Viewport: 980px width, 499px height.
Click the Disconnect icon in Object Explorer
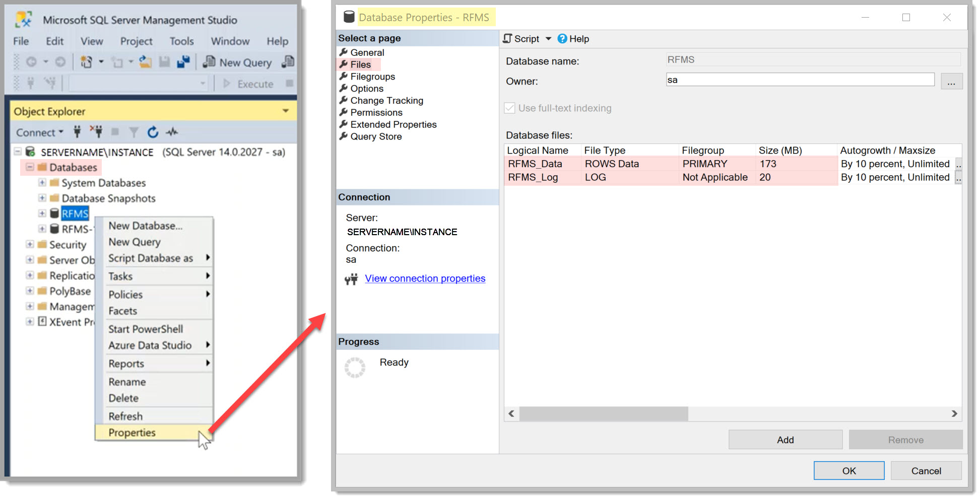tap(96, 132)
